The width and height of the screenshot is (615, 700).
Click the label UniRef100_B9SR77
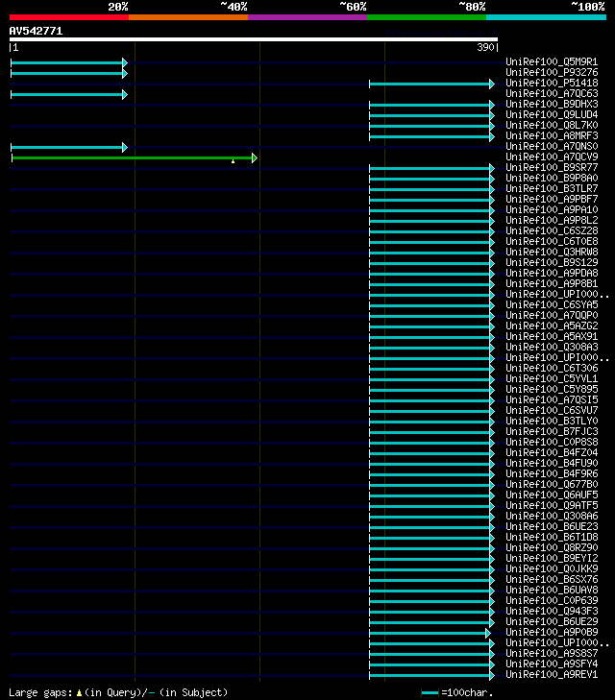coord(552,167)
